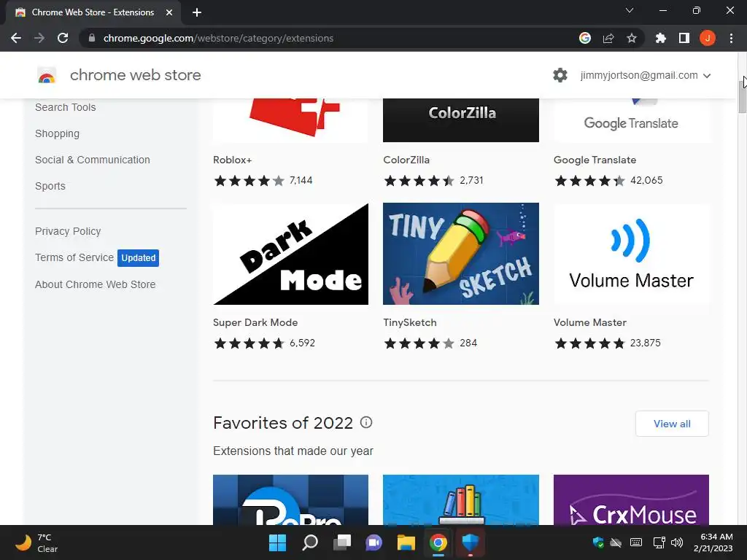This screenshot has width=747, height=560.
Task: Select Sports category
Action: [50, 186]
